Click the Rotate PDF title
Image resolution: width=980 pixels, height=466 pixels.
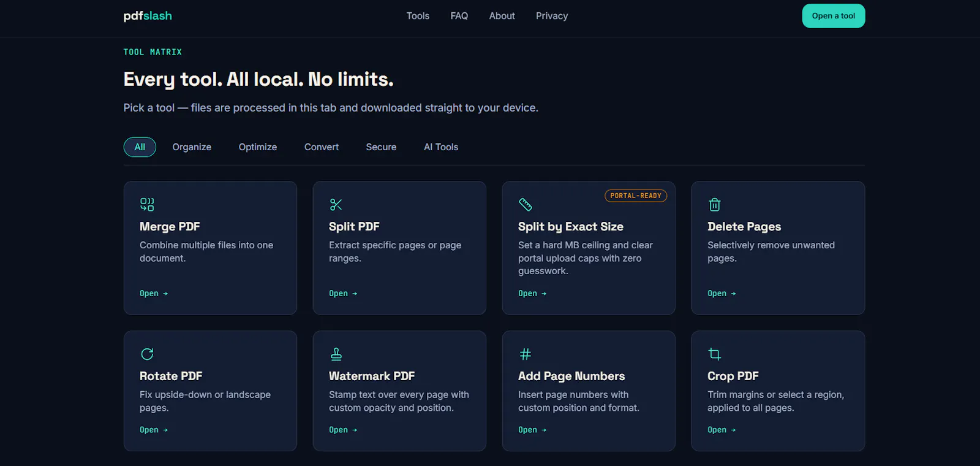(x=171, y=376)
